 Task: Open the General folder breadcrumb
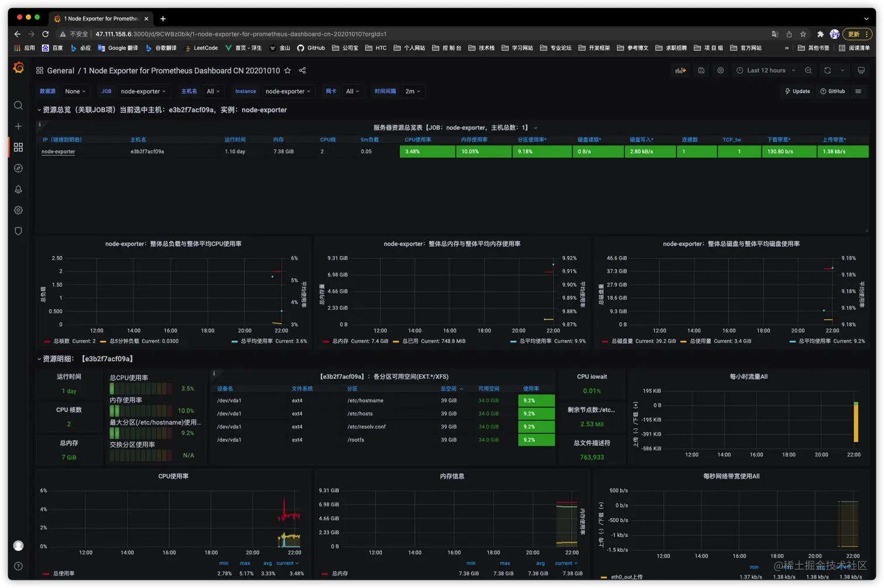[60, 71]
